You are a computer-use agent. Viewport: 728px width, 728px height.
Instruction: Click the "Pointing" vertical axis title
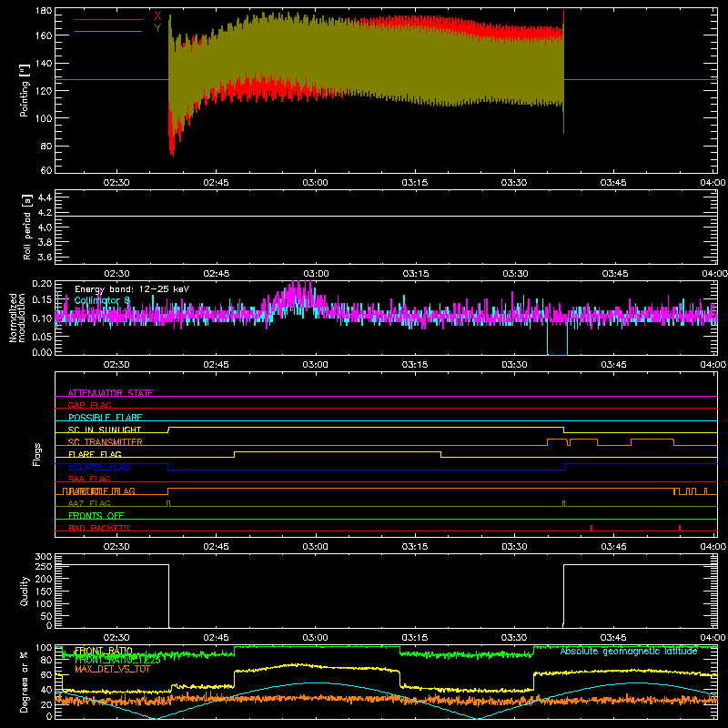pos(25,90)
